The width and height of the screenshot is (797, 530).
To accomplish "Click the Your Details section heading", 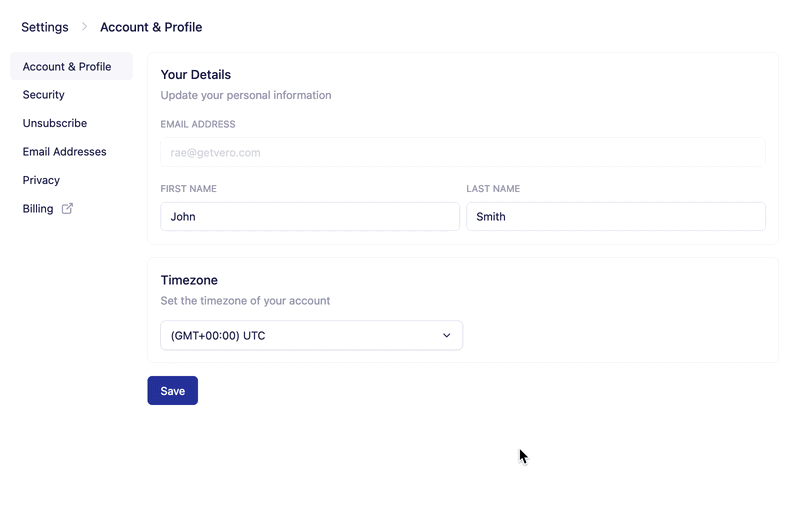I will coord(196,75).
